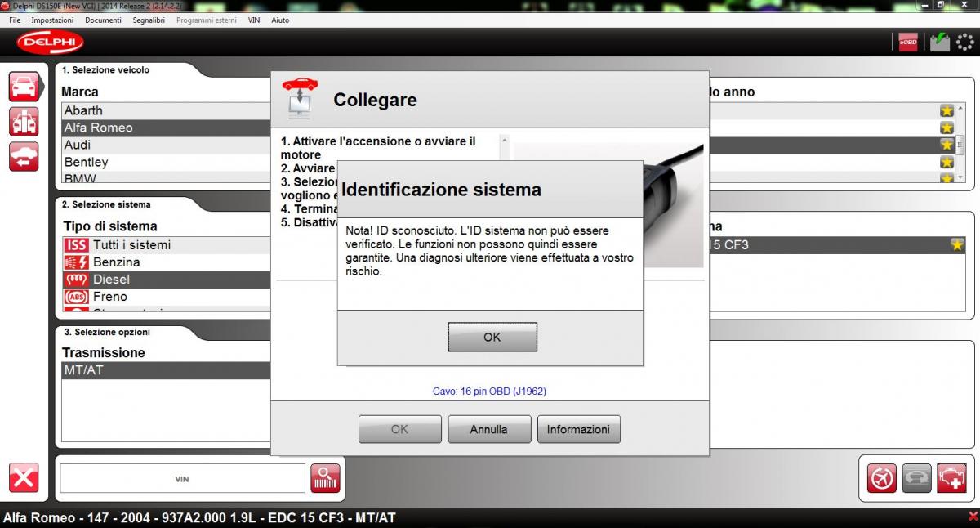
Task: Click the year list scrollbar thumb
Action: click(x=960, y=144)
